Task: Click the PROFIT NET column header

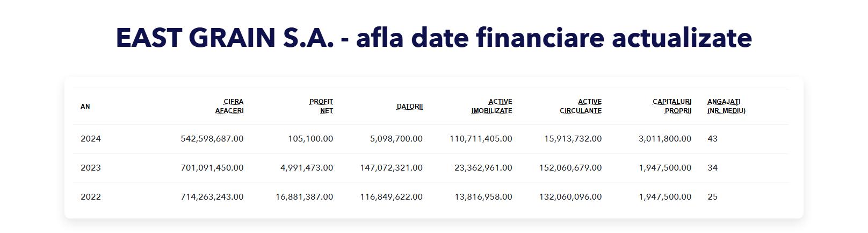Action: pos(321,107)
